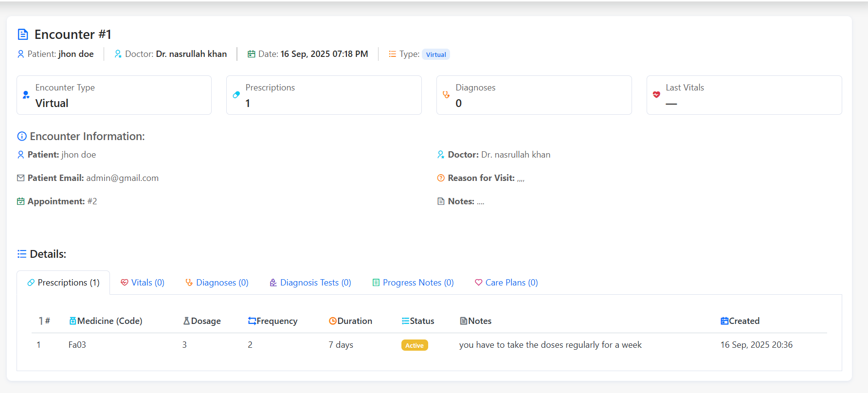The image size is (868, 393).
Task: Click the list icon beside Details heading
Action: 22,254
